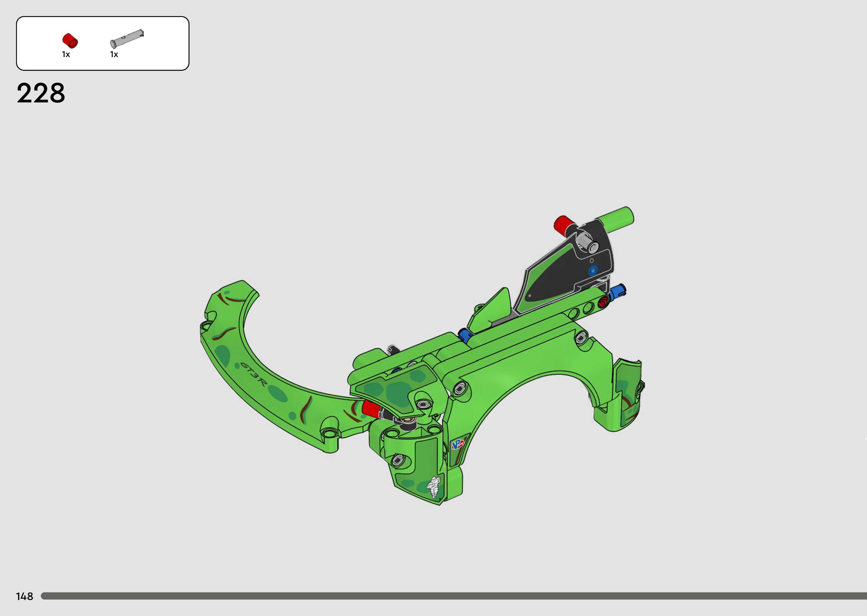
Task: Click the red bush part in parts box
Action: (70, 40)
